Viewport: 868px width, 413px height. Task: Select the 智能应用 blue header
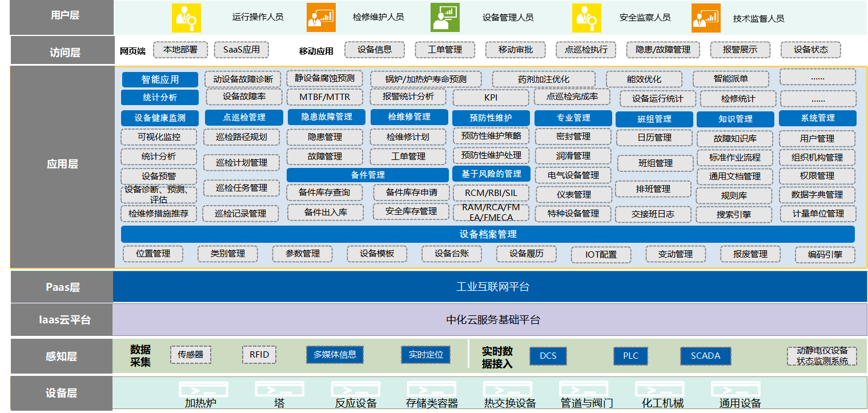point(160,79)
